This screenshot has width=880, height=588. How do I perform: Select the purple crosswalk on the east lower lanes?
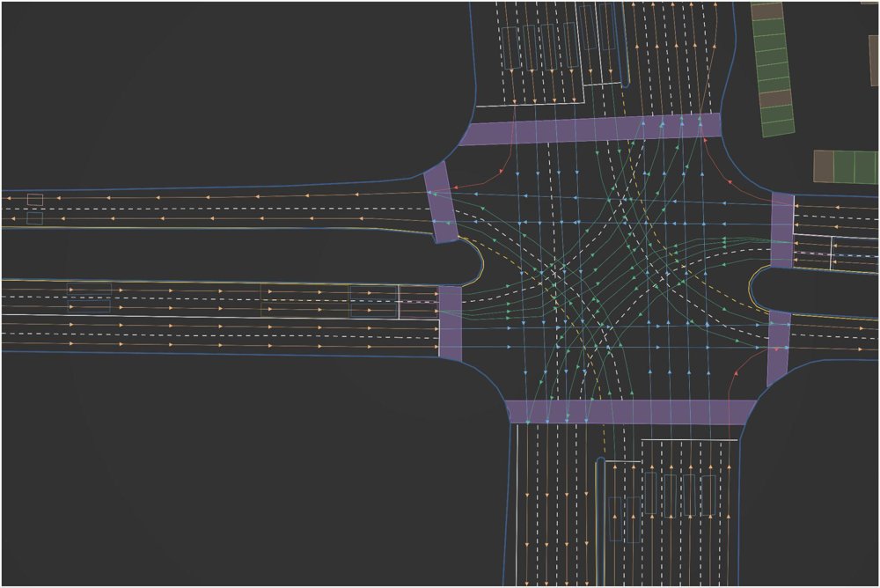pos(779,348)
